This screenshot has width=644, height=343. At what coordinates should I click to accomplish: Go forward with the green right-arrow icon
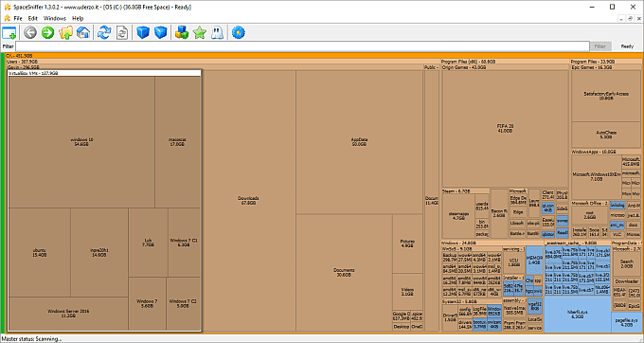tap(47, 32)
